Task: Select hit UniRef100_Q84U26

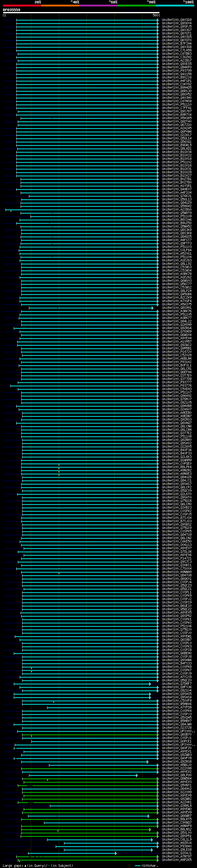Action: click(177, 477)
